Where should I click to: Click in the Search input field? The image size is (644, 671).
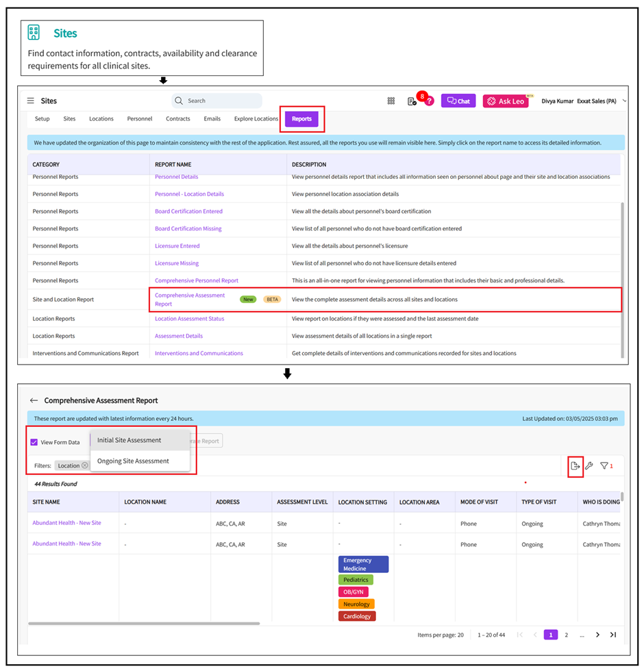tap(221, 101)
